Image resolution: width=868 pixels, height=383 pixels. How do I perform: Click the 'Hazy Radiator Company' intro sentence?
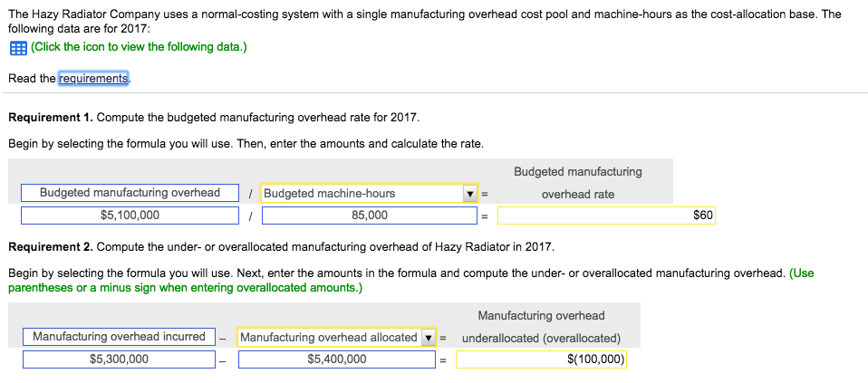(425, 22)
